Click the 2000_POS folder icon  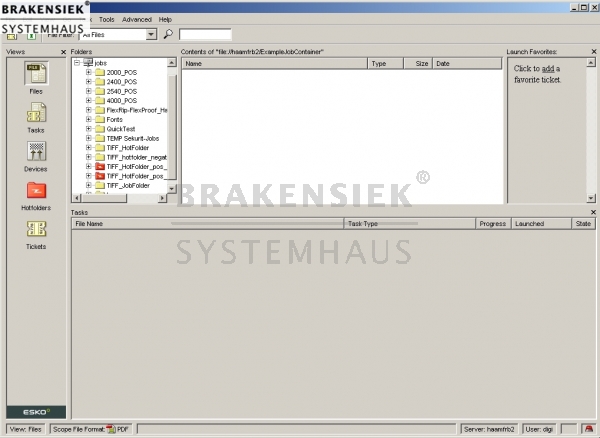pyautogui.click(x=100, y=72)
